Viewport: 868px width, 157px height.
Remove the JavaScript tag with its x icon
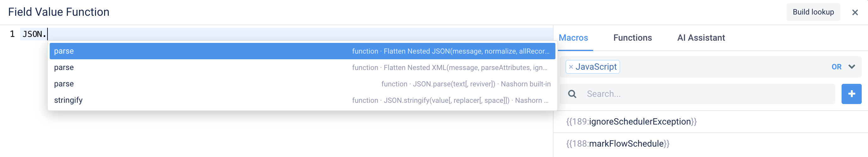(x=571, y=67)
